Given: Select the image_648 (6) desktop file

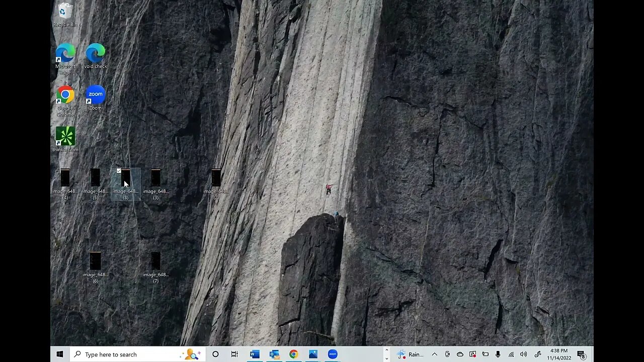Looking at the screenshot, I should [x=95, y=268].
